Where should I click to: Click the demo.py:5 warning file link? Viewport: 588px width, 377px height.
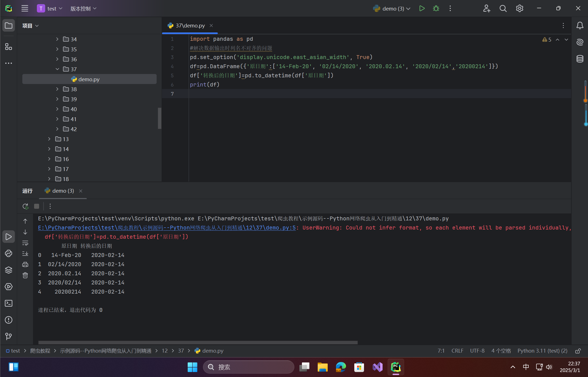[167, 228]
